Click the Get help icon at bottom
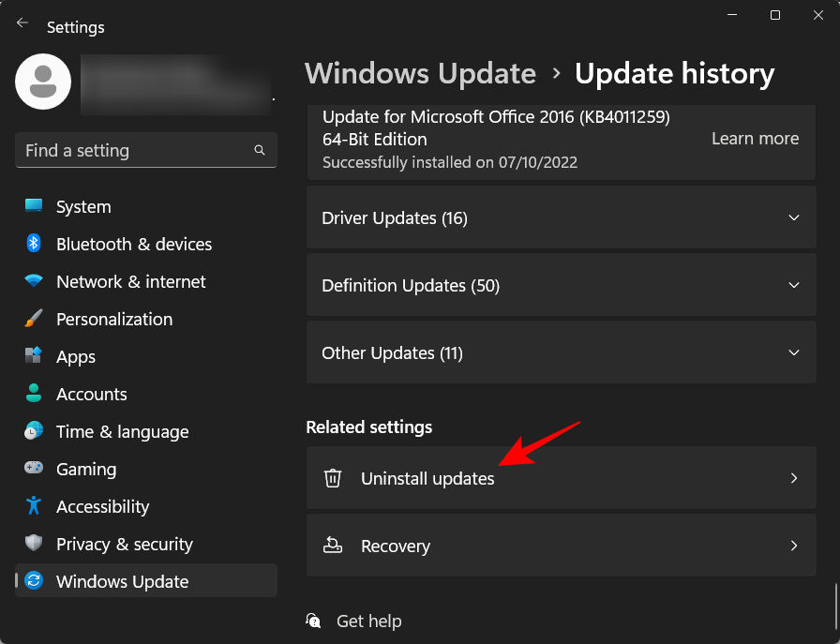Viewport: 840px width, 644px height. (x=313, y=621)
